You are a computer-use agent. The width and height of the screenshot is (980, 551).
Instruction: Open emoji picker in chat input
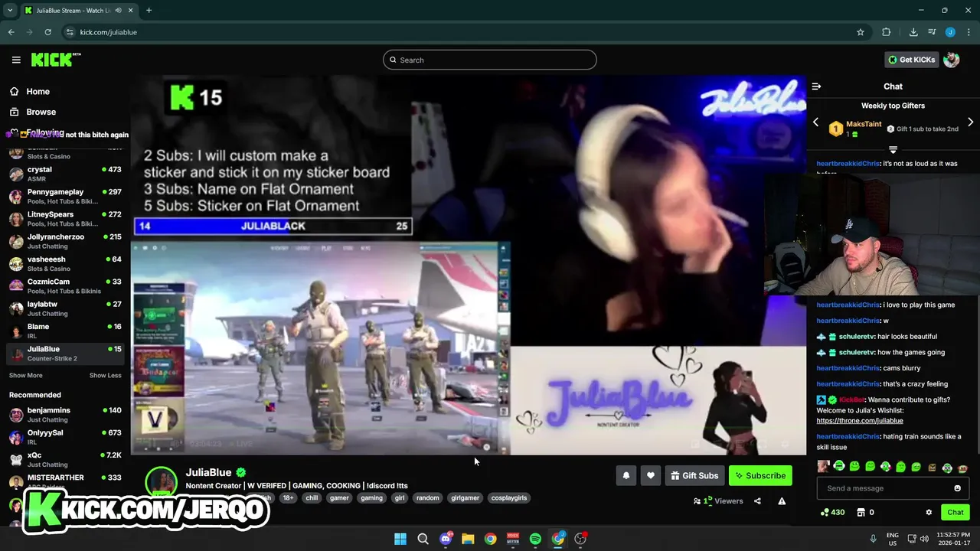click(x=957, y=488)
